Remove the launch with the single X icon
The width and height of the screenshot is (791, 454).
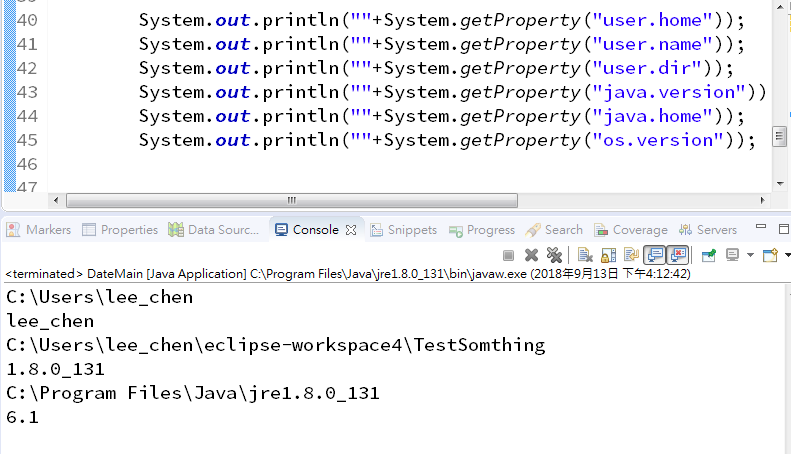[x=531, y=255]
